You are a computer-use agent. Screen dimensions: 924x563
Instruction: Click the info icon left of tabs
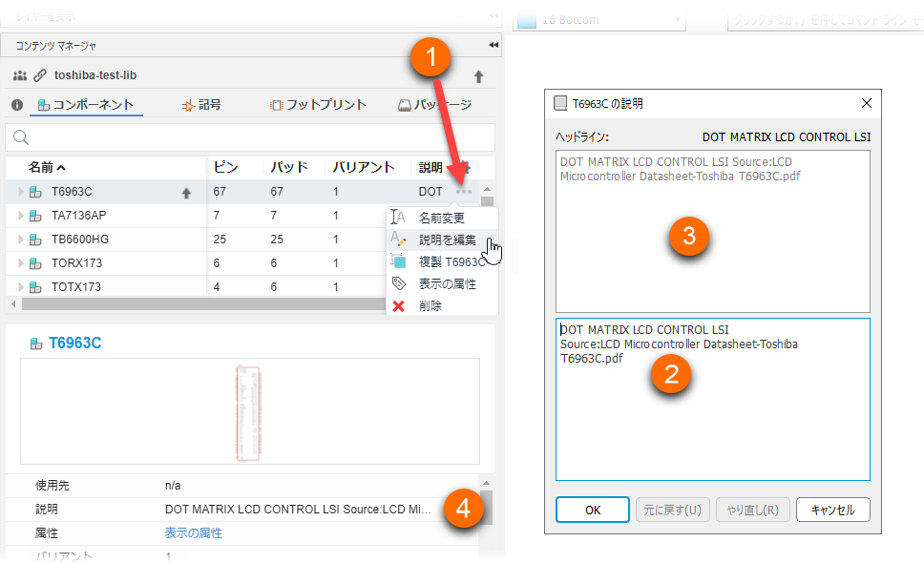pos(17,105)
